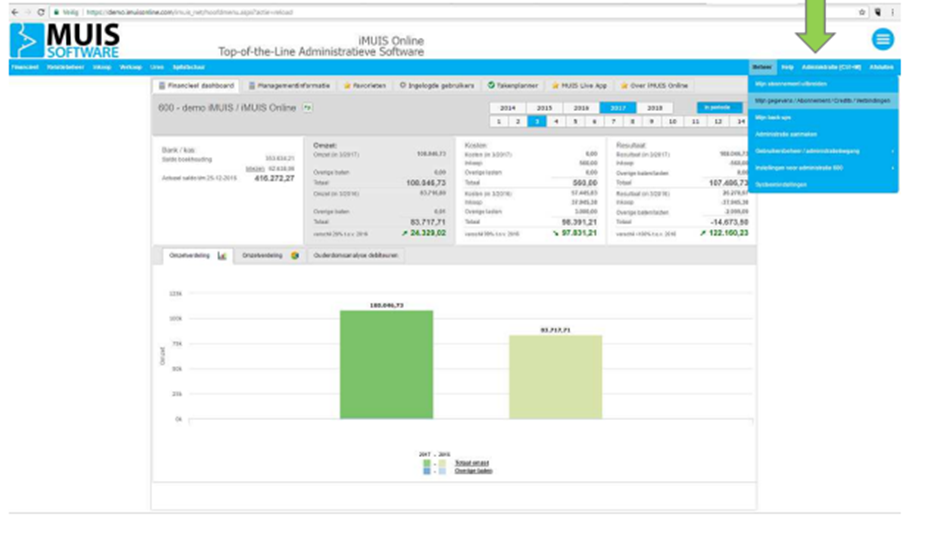Open Omzetverdeling bar chart tab

(198, 255)
